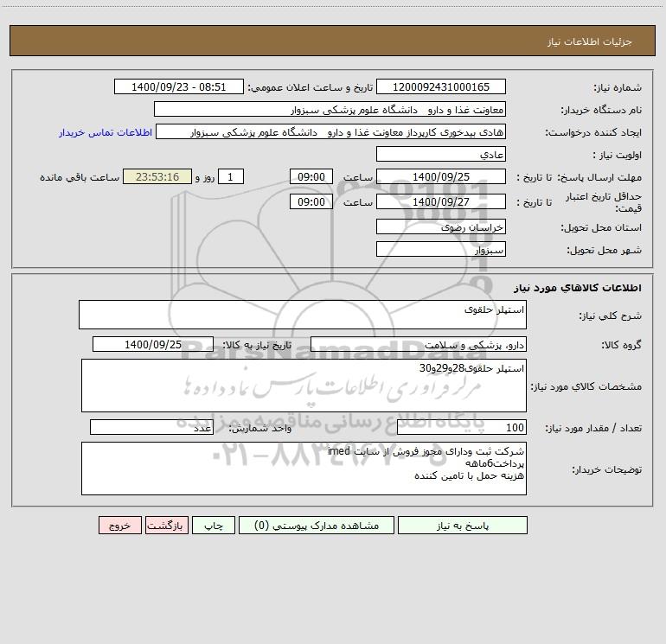Click the goods specification box 'استپلر حلقوی28و29و30'
The image size is (666, 644).
pos(304,386)
